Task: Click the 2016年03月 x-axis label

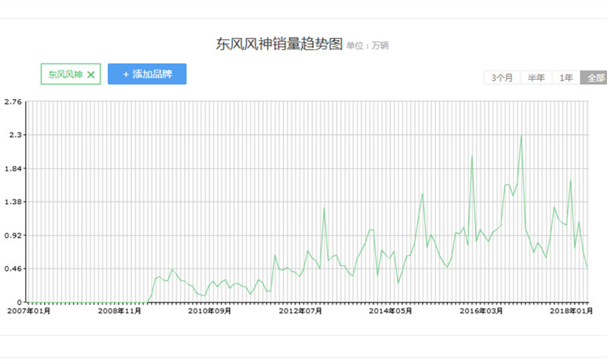Action: 481,310
